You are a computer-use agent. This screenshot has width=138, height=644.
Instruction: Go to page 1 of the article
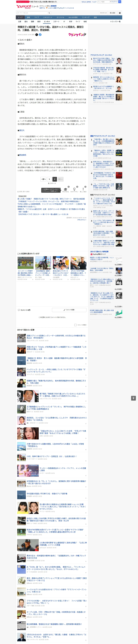pos(49,179)
